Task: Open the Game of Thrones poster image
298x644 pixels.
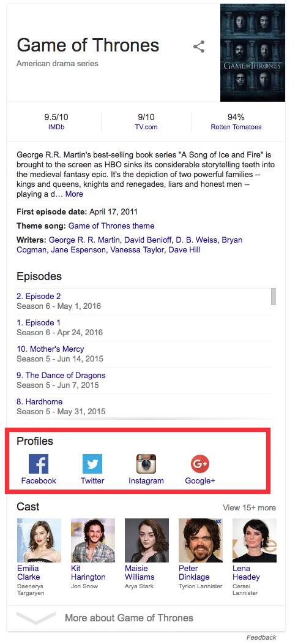Action: (253, 53)
